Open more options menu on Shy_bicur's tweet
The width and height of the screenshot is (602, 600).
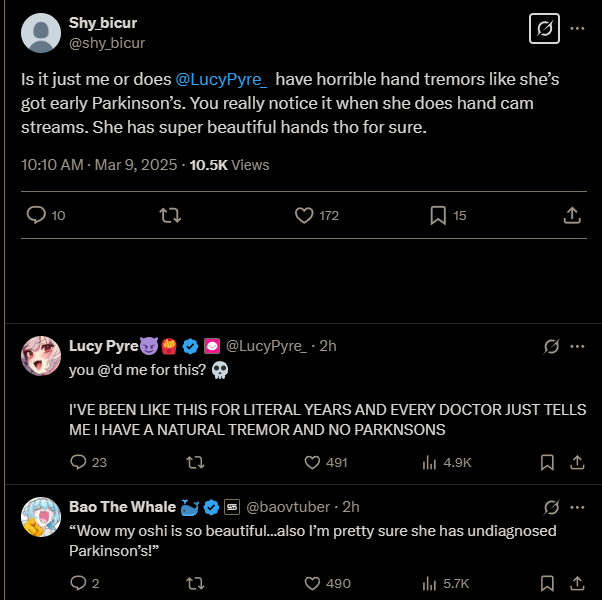pos(577,29)
